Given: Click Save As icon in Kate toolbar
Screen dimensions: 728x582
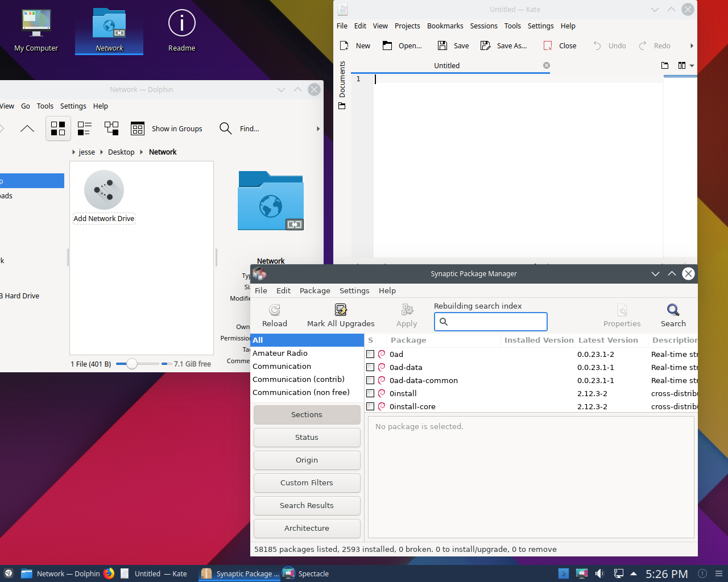Looking at the screenshot, I should 485,45.
